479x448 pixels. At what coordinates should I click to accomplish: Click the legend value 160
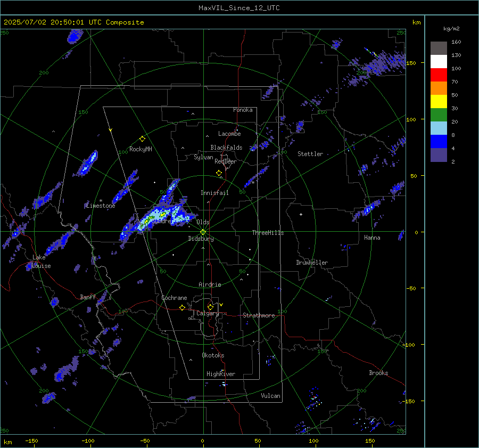(x=456, y=42)
